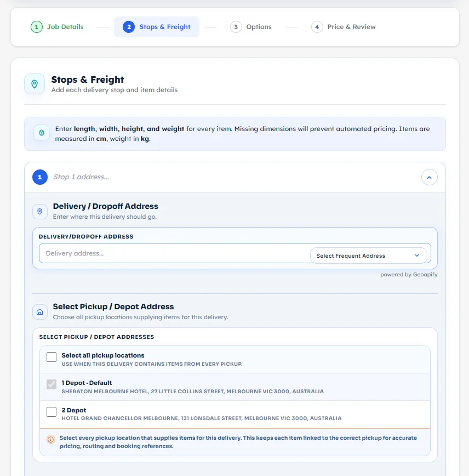Click the Stop 1 address header text
Viewport: 469px width, 476px height.
pyautogui.click(x=81, y=177)
